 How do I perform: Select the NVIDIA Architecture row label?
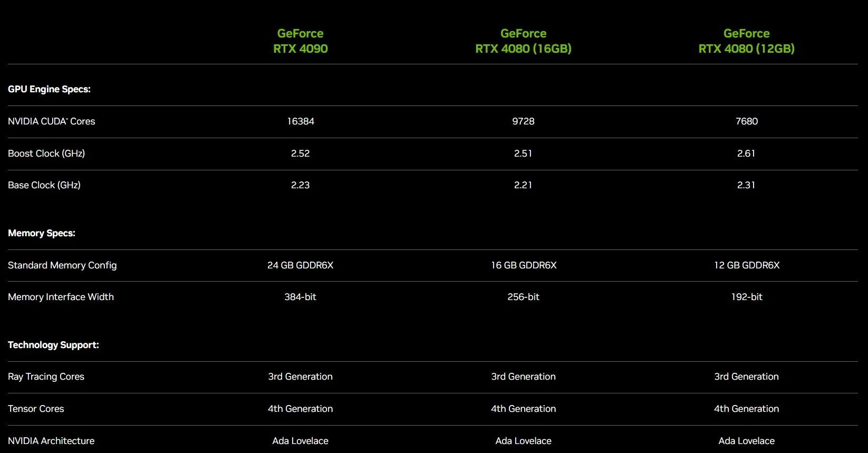(x=51, y=441)
